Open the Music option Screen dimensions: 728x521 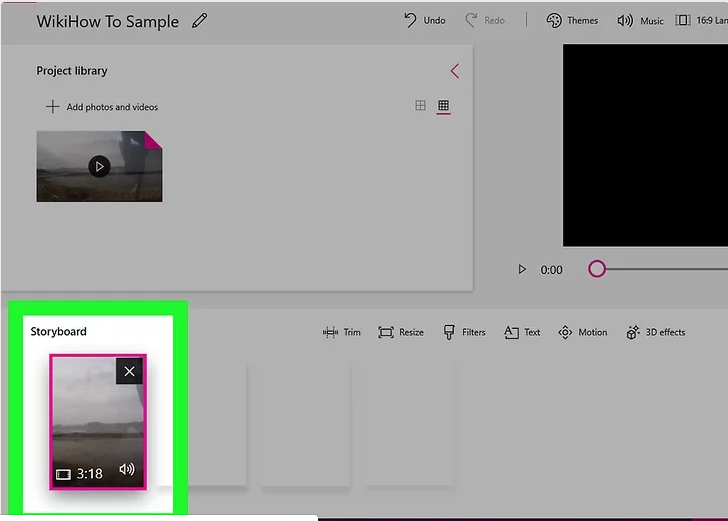click(640, 20)
